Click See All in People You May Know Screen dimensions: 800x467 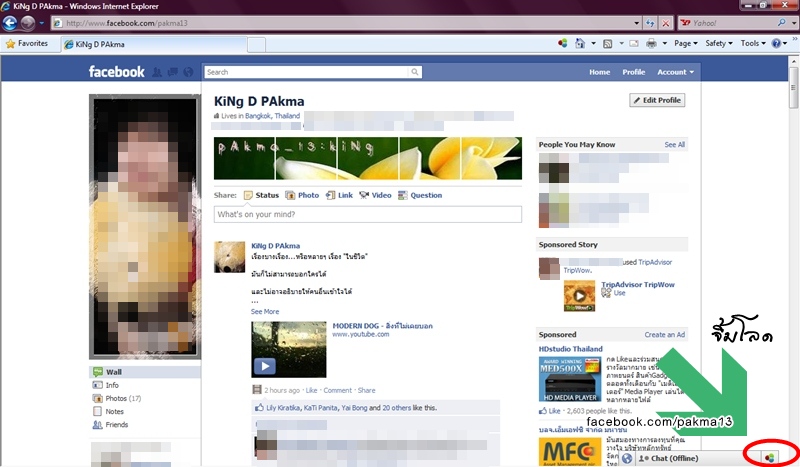tap(674, 144)
